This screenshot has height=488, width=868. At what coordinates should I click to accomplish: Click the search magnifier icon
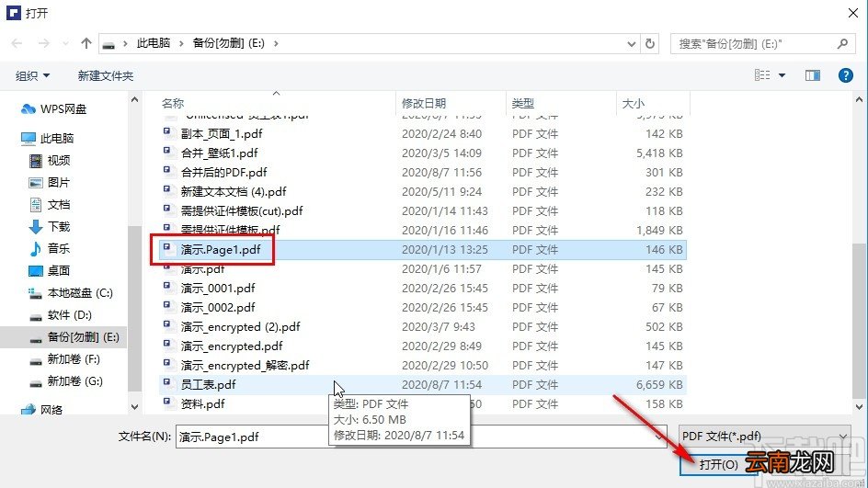point(842,43)
